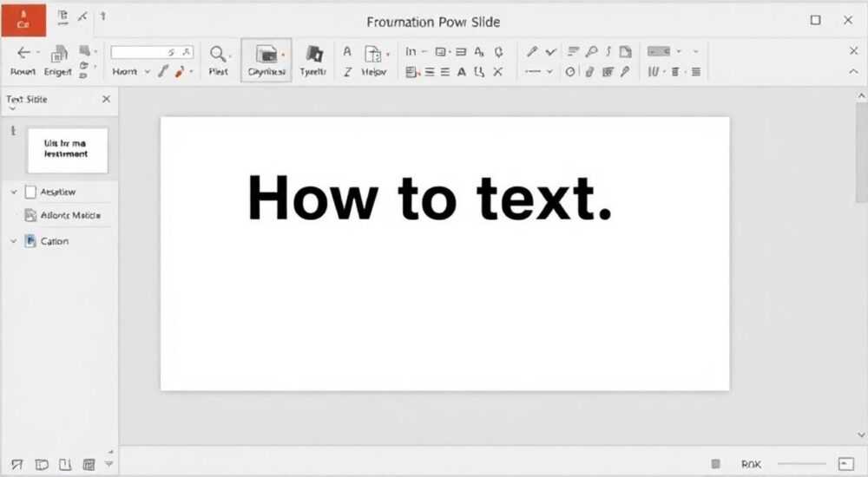Click the checkmark icon in the ribbon

[550, 51]
